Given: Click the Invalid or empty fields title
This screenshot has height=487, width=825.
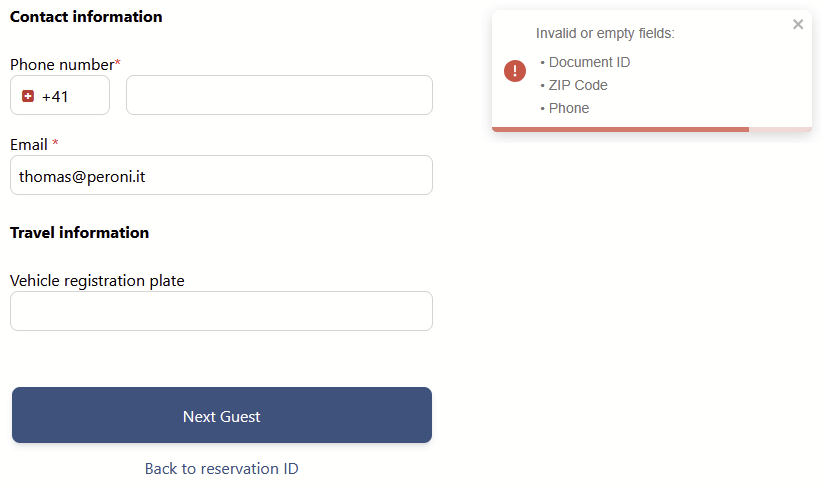Looking at the screenshot, I should click(605, 33).
